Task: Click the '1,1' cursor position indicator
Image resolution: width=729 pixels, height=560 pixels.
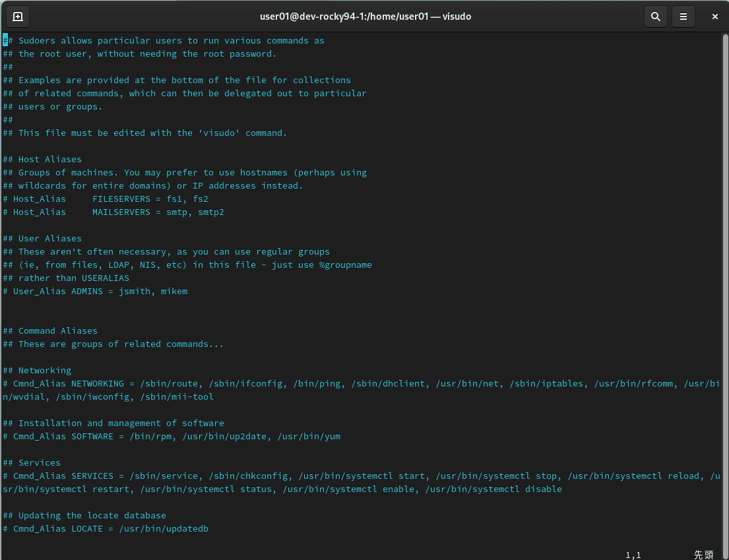Action: click(632, 555)
